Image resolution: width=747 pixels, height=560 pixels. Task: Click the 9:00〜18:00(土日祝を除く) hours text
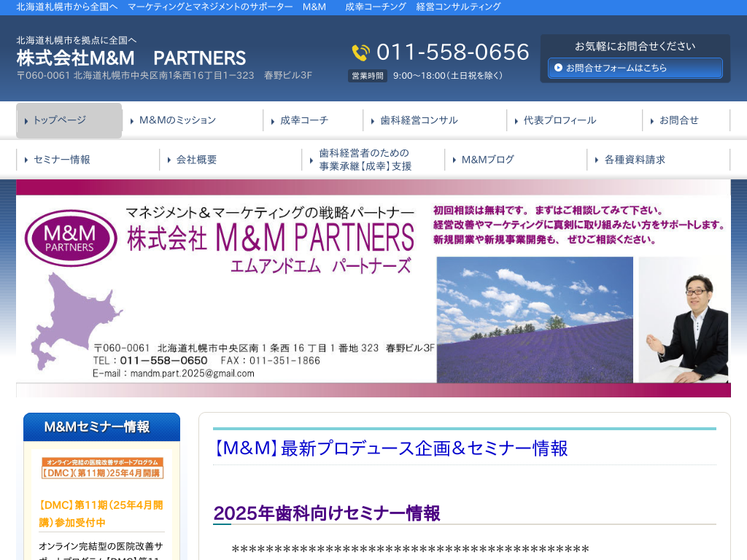tap(448, 76)
